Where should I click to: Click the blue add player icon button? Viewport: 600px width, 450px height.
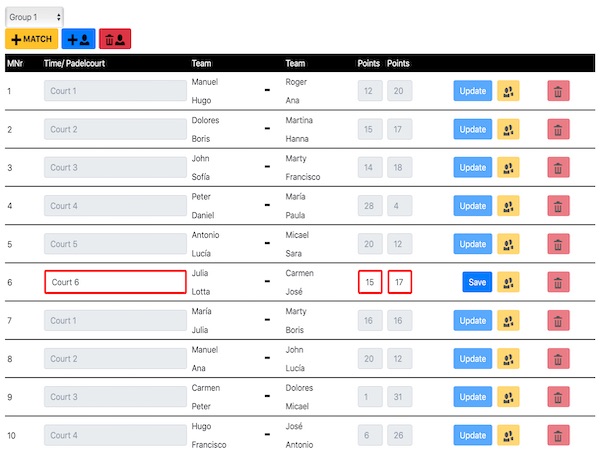[78, 39]
